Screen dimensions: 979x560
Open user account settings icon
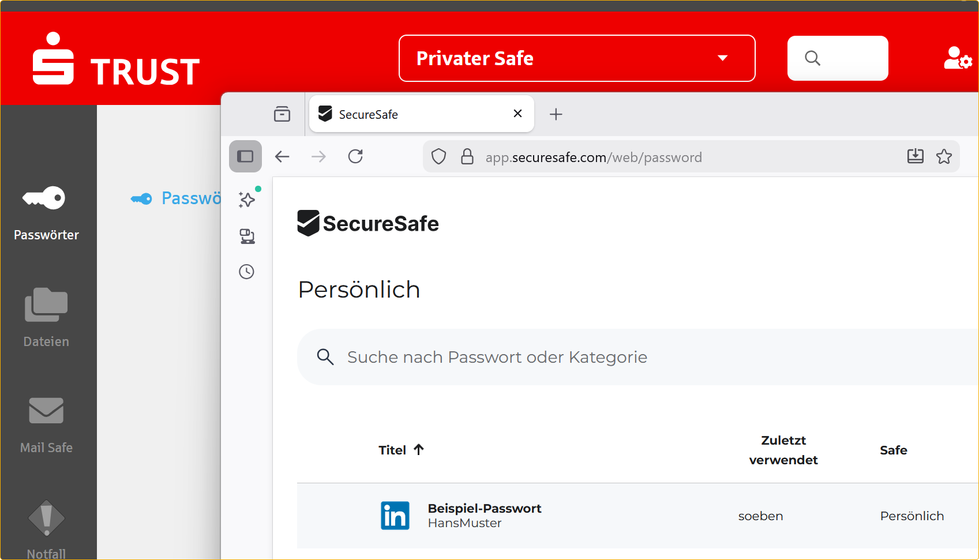pos(957,58)
